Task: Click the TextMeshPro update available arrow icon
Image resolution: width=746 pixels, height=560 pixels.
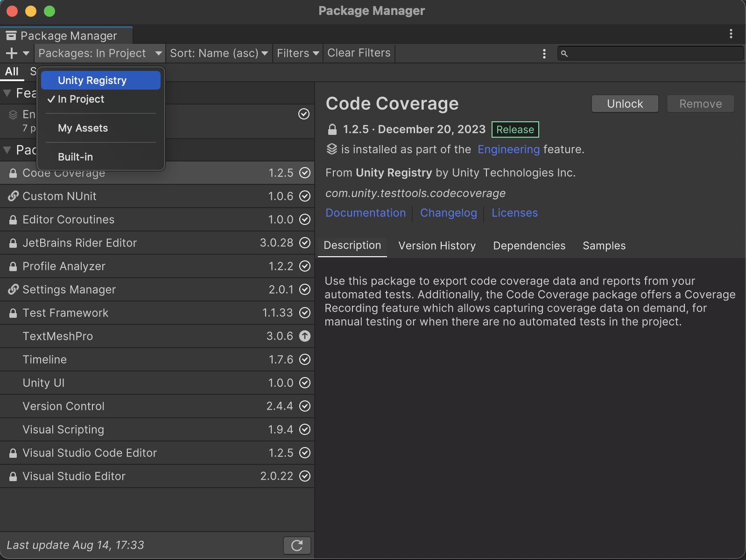Action: [x=304, y=336]
